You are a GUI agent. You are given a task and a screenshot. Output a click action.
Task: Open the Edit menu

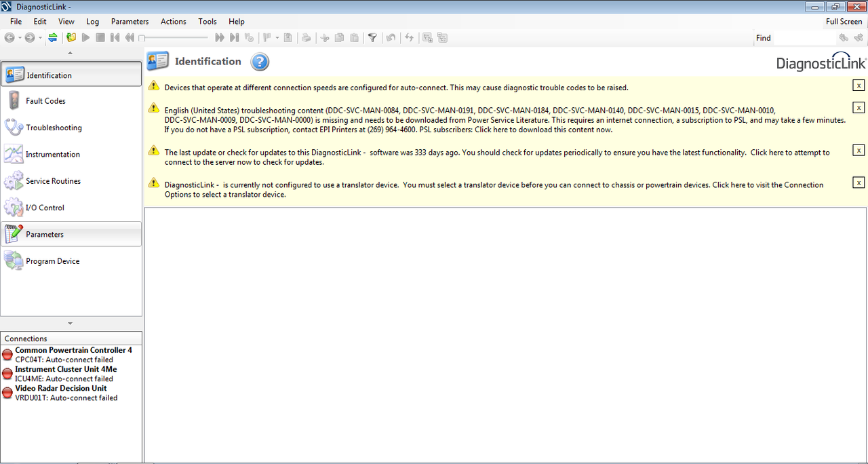[40, 22]
